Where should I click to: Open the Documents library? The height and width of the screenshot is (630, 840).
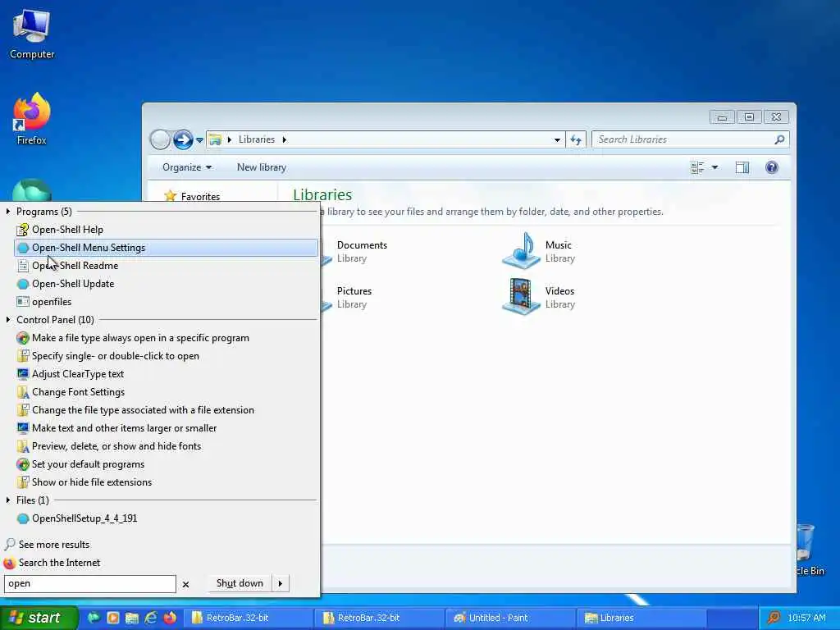coord(362,251)
